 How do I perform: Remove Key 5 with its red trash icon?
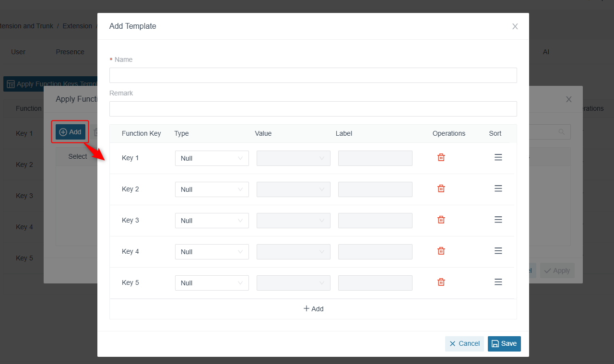441,282
